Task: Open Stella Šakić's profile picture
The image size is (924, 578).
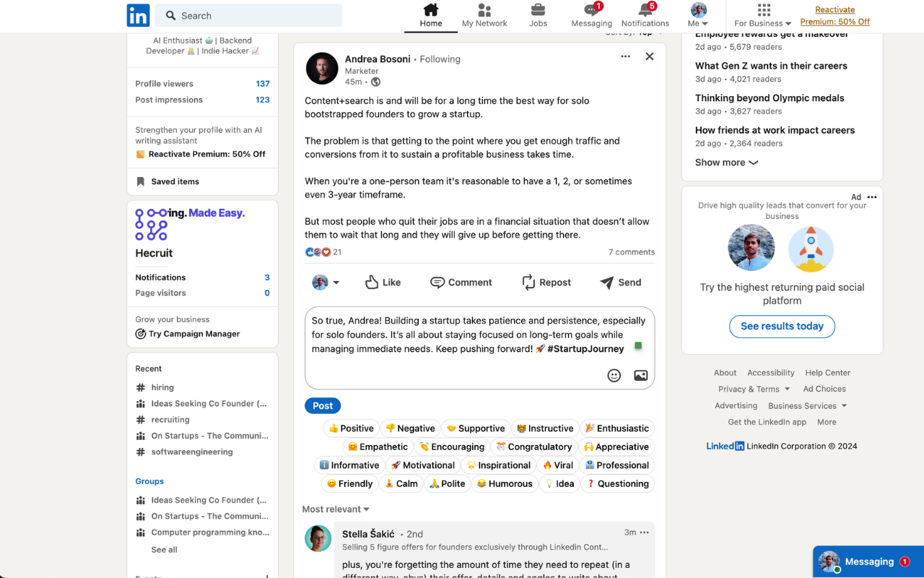Action: [318, 538]
